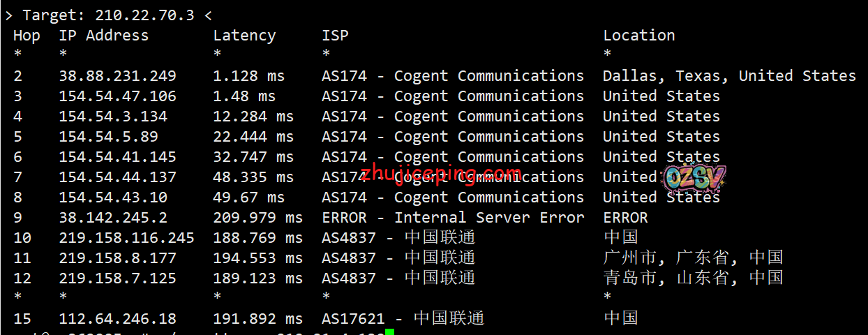Click IP address 112.64.246.18
The width and height of the screenshot is (868, 335).
[x=117, y=319]
